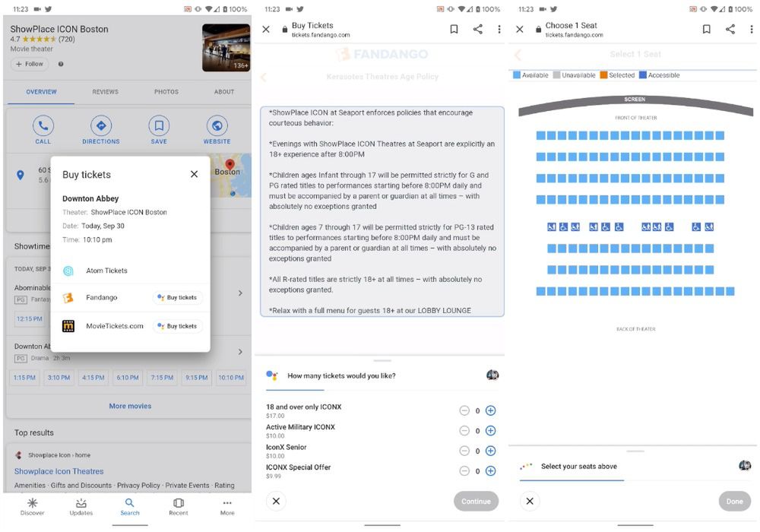Increase 18 and over only ICONX tickets

(490, 410)
